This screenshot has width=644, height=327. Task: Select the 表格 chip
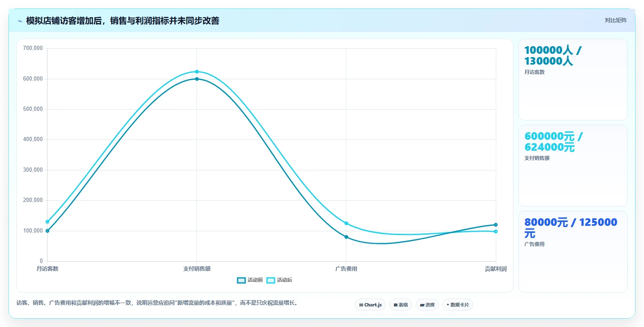[401, 305]
